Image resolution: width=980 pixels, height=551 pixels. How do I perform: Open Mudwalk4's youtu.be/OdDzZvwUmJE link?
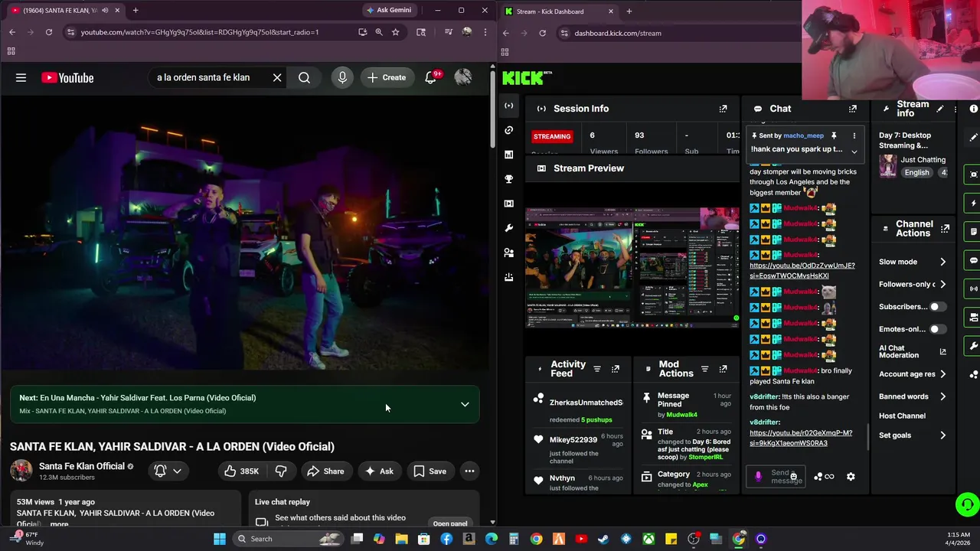[x=802, y=271]
